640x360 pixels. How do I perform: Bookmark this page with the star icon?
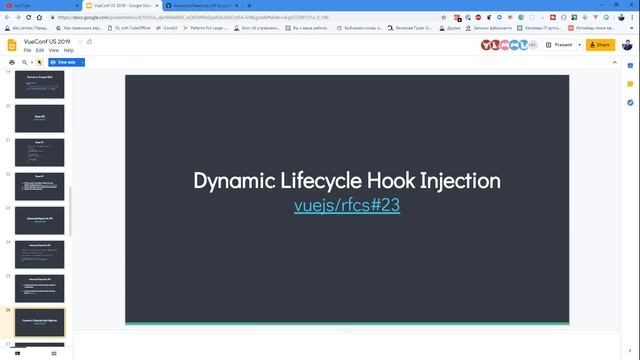[x=444, y=18]
